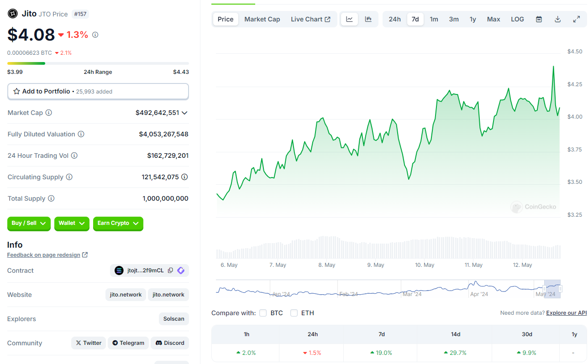The height and width of the screenshot is (364, 588).
Task: Download chart data icon
Action: [557, 19]
